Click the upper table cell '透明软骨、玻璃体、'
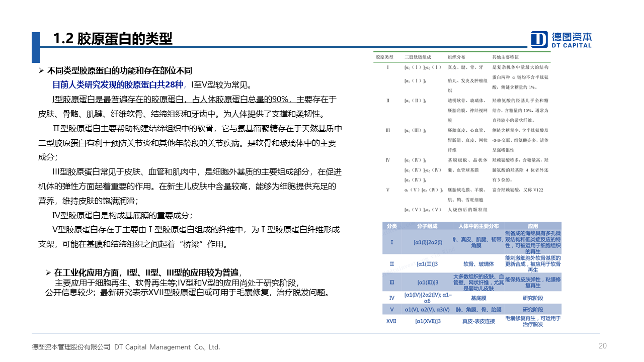Image resolution: width=644 pixels, height=362 pixels. click(467, 101)
